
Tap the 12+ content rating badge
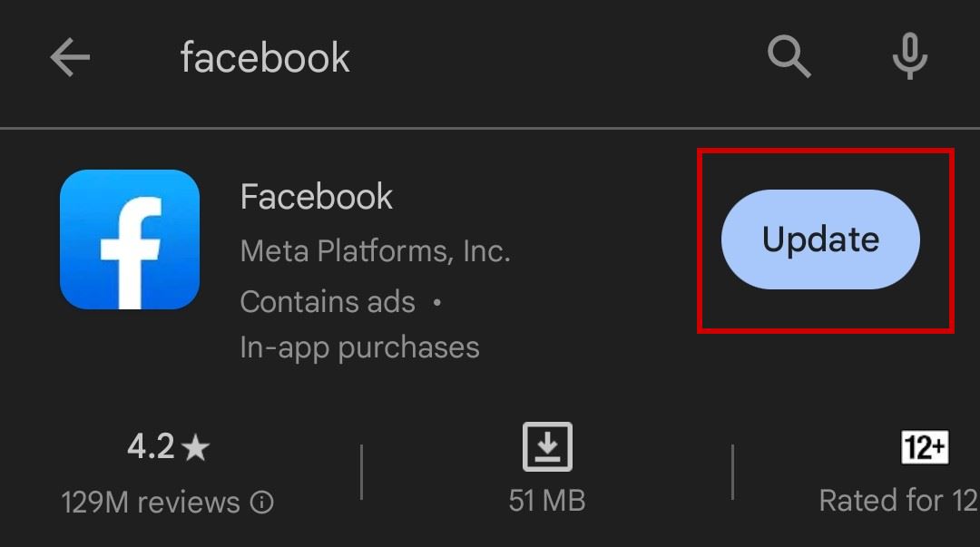coord(925,447)
